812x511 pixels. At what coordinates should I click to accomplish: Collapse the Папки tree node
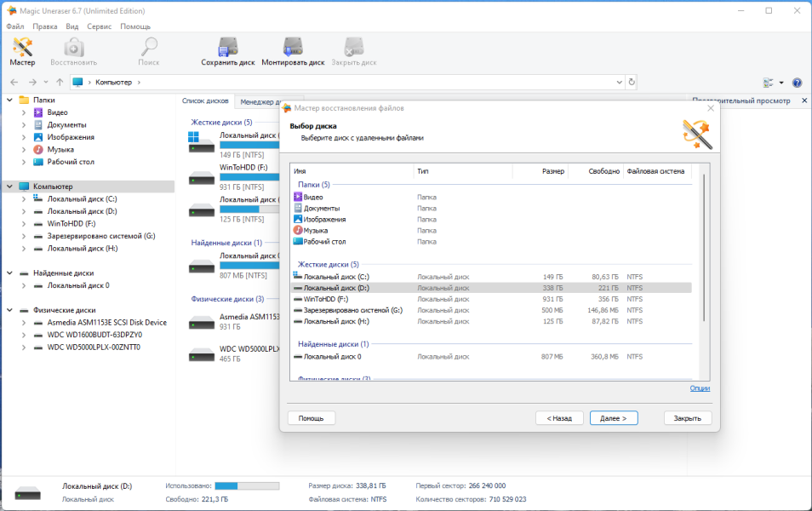click(x=10, y=100)
